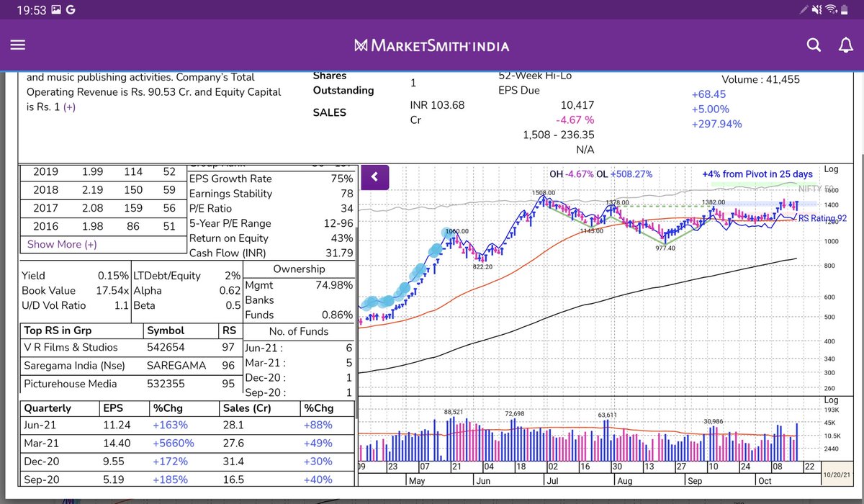Image resolution: width=864 pixels, height=504 pixels.
Task: Click the Quarterly column header
Action: click(48, 408)
